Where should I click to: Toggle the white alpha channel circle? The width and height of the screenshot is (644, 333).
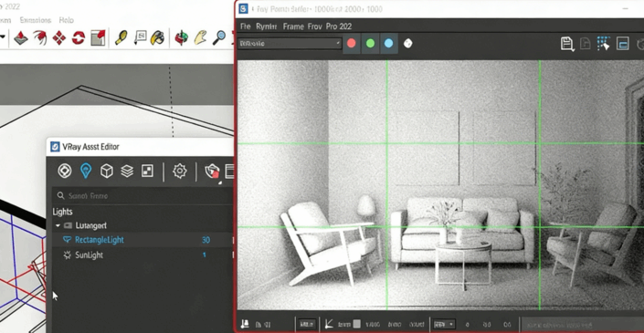[407, 43]
